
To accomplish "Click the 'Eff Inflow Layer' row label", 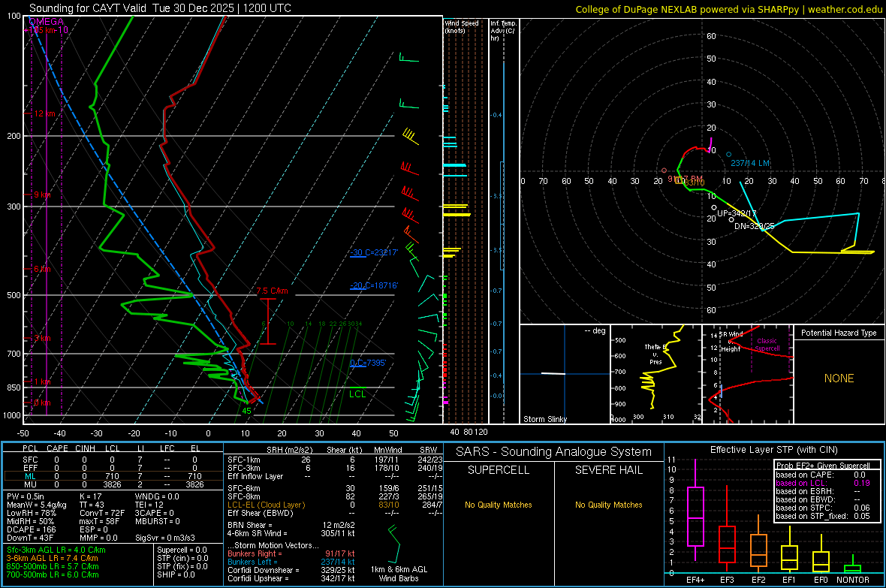I will (256, 476).
